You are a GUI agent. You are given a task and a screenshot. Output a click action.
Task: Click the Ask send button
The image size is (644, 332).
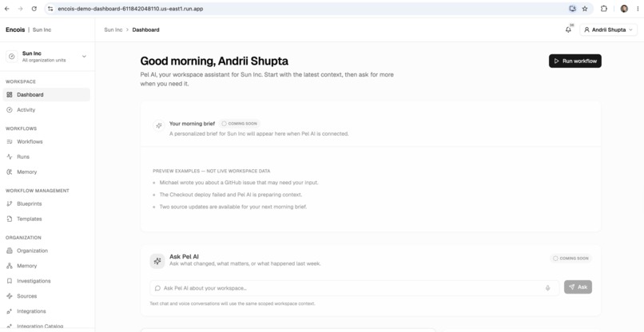pyautogui.click(x=578, y=287)
